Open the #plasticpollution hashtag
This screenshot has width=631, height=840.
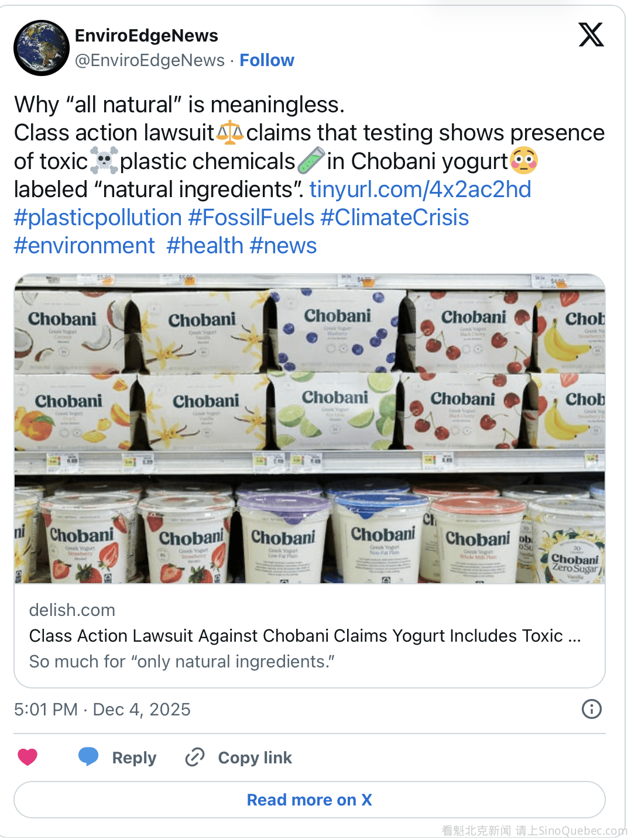pos(98,218)
